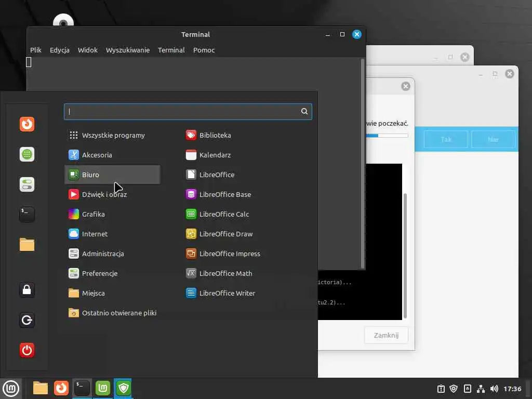The image size is (532, 399).
Task: Click the Terminal window scrollbar
Action: click(362, 164)
